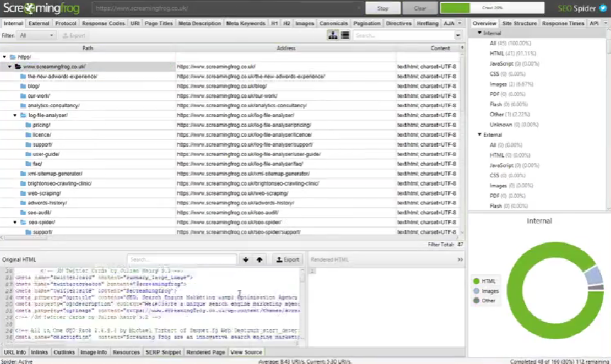Open the External tab
The width and height of the screenshot is (611, 364).
39,23
